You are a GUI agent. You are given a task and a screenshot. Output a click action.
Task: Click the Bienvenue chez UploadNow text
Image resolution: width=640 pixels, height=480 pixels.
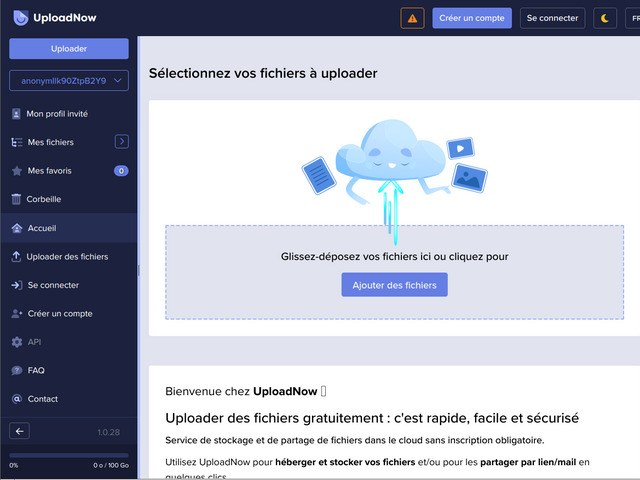click(246, 391)
